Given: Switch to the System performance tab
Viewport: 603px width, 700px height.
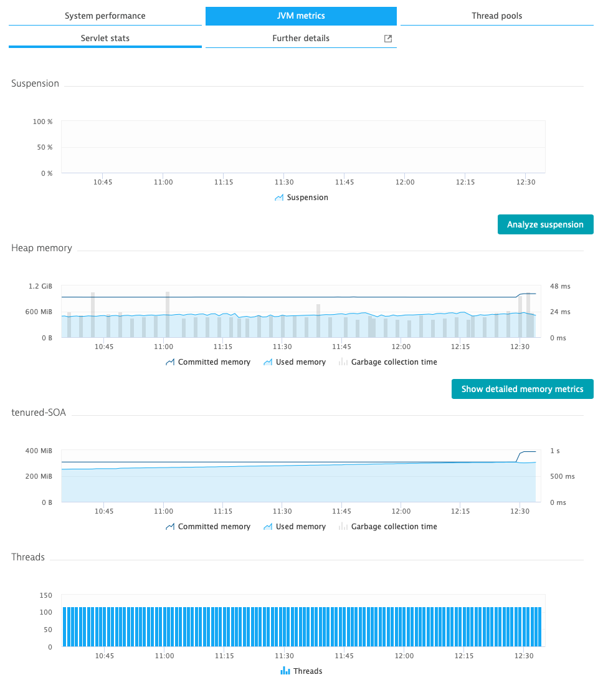Looking at the screenshot, I should click(105, 16).
